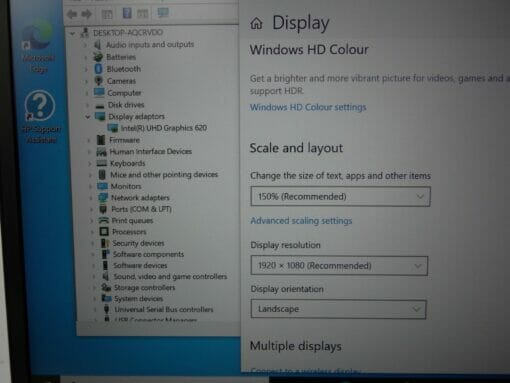The height and width of the screenshot is (383, 510).
Task: Select the Audio inputs and outputs icon
Action: 97,45
